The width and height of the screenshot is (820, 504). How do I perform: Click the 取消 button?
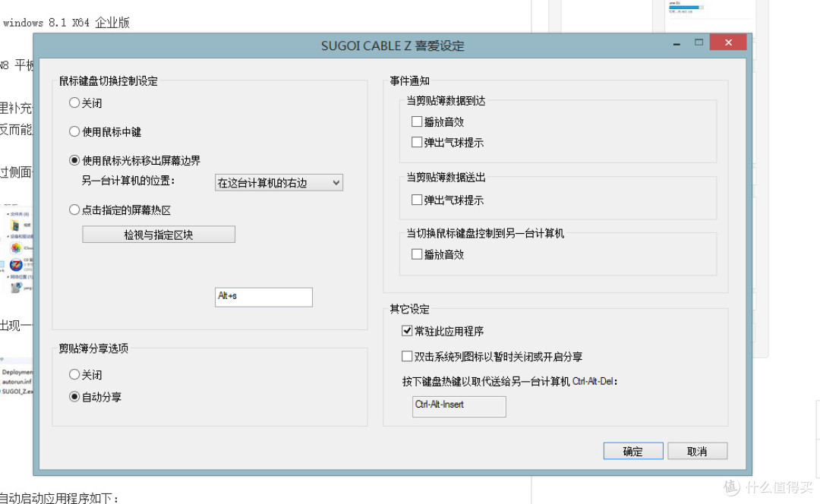pos(697,451)
